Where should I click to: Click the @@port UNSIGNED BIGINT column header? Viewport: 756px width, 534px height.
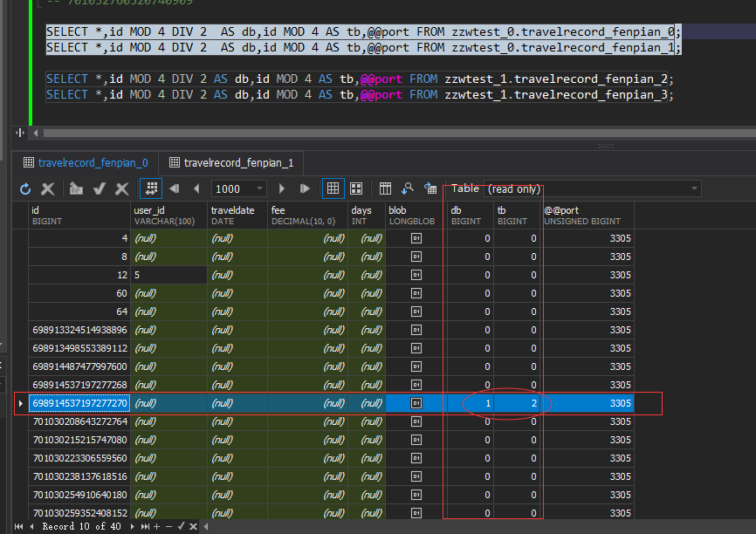587,216
